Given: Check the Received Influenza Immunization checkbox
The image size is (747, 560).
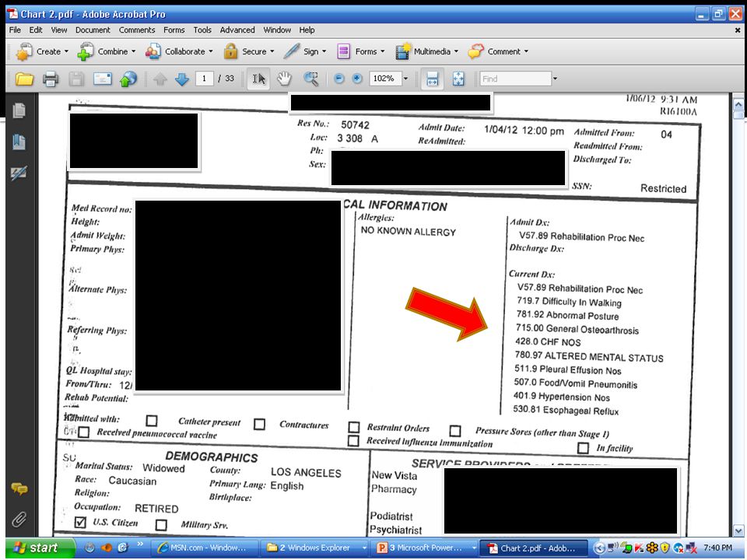Looking at the screenshot, I should point(353,441).
